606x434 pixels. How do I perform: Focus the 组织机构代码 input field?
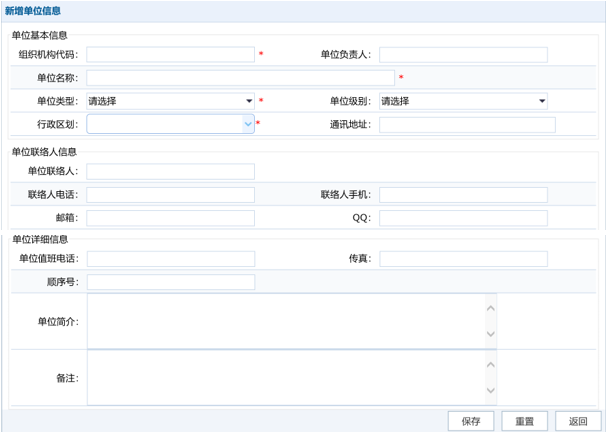pyautogui.click(x=170, y=55)
